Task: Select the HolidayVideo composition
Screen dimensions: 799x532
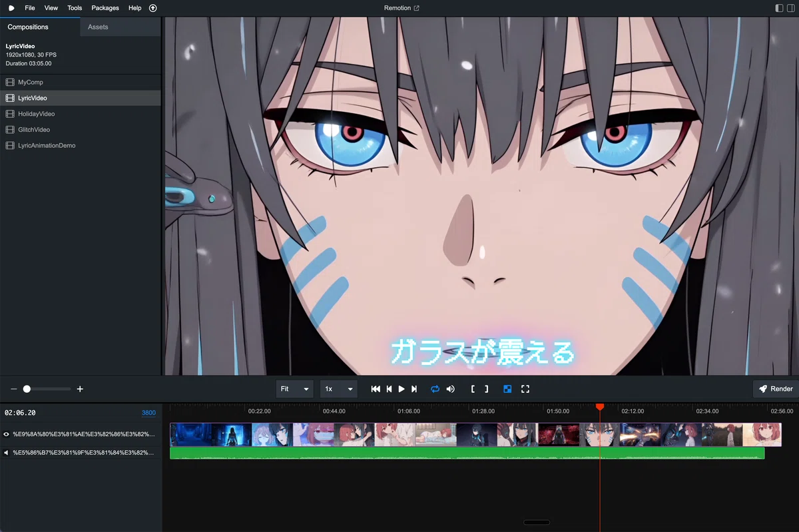Action: [x=81, y=114]
